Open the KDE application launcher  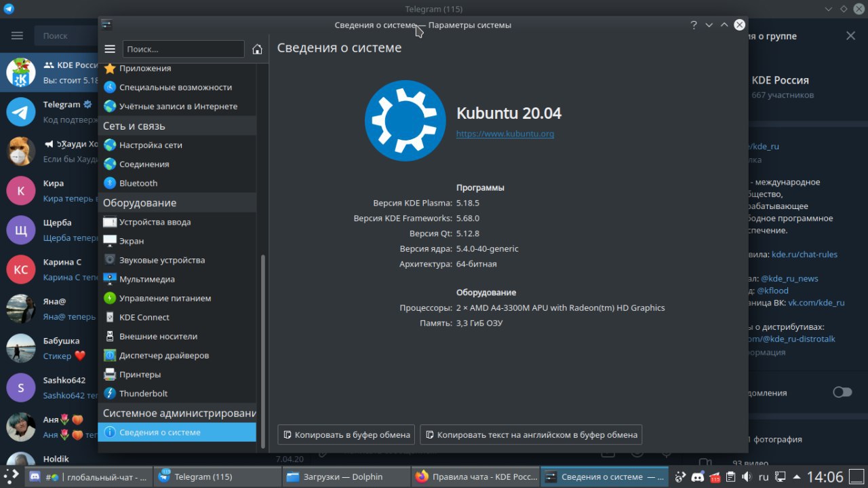pyautogui.click(x=12, y=476)
